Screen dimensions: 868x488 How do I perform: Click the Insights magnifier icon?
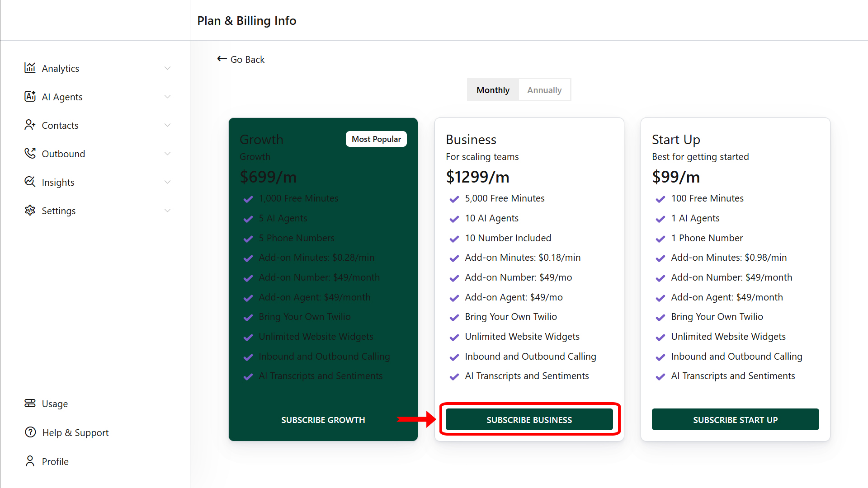click(30, 182)
